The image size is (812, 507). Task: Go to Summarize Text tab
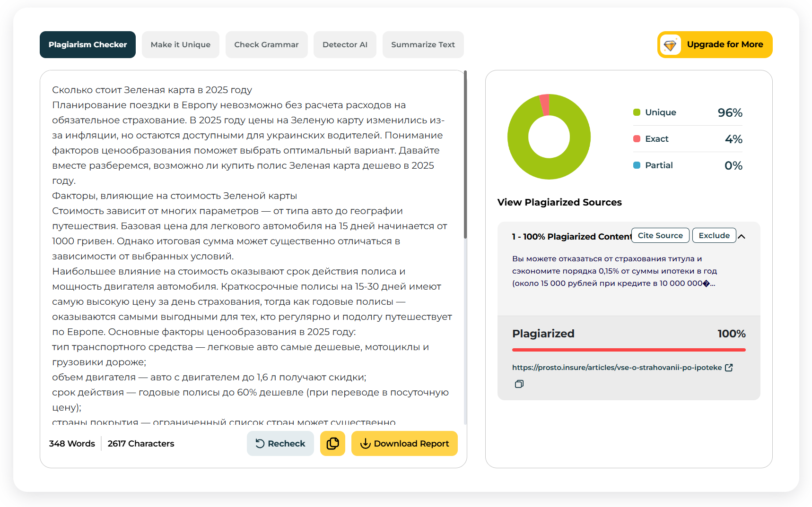pyautogui.click(x=423, y=45)
